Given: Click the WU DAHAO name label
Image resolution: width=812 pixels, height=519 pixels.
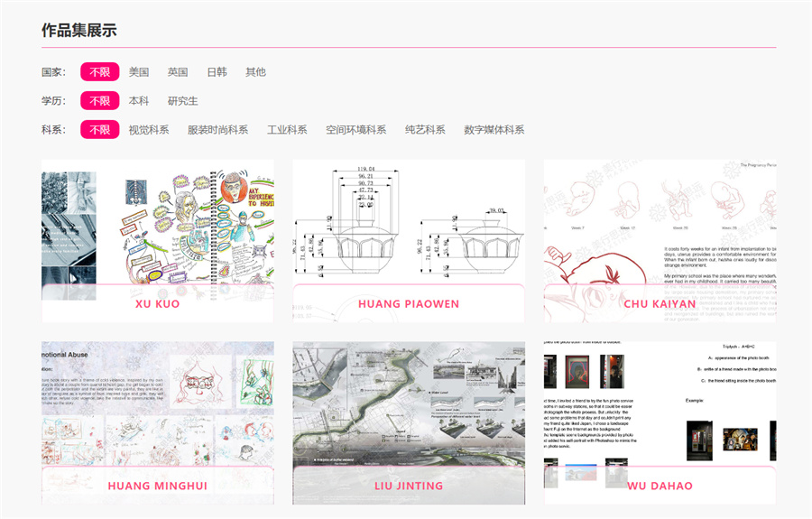Looking at the screenshot, I should tap(660, 486).
